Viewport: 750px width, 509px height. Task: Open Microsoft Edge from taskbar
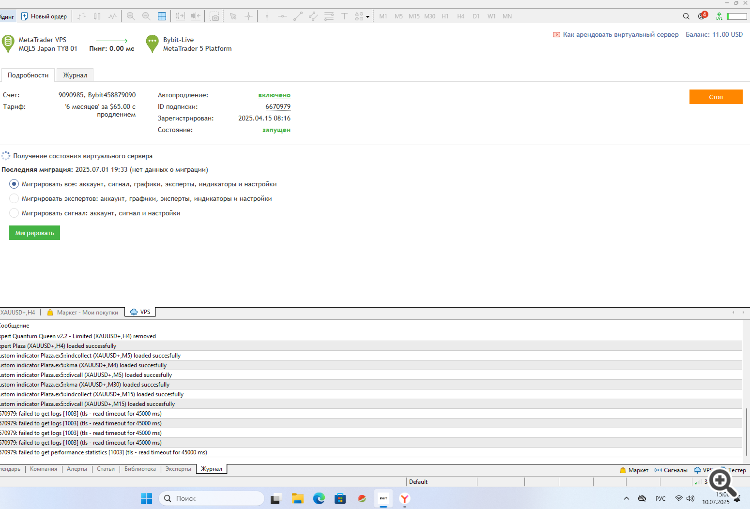point(319,498)
